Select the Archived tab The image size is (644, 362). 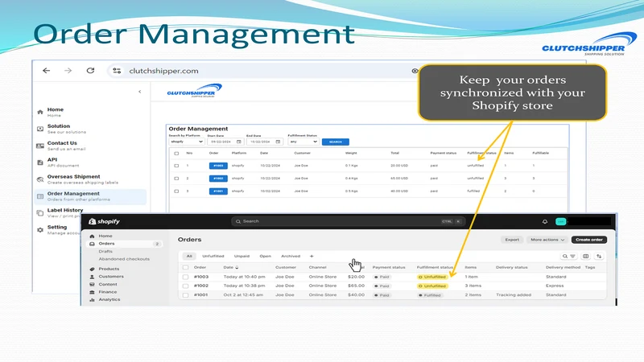[x=291, y=256]
